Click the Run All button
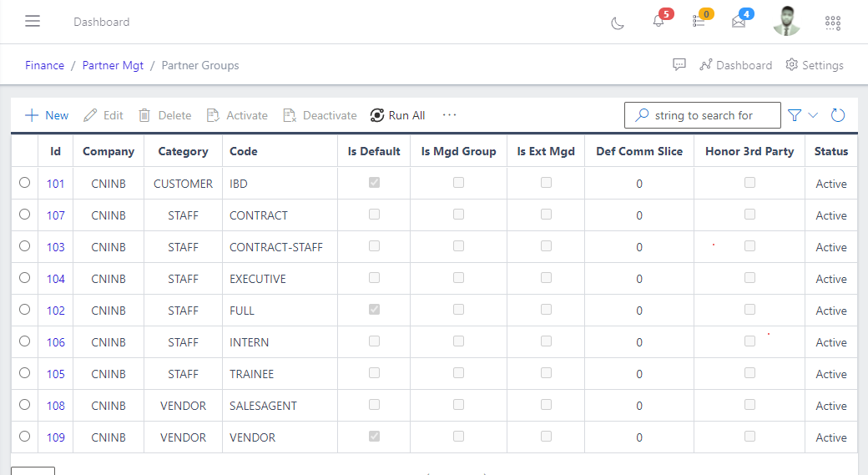 coord(397,115)
